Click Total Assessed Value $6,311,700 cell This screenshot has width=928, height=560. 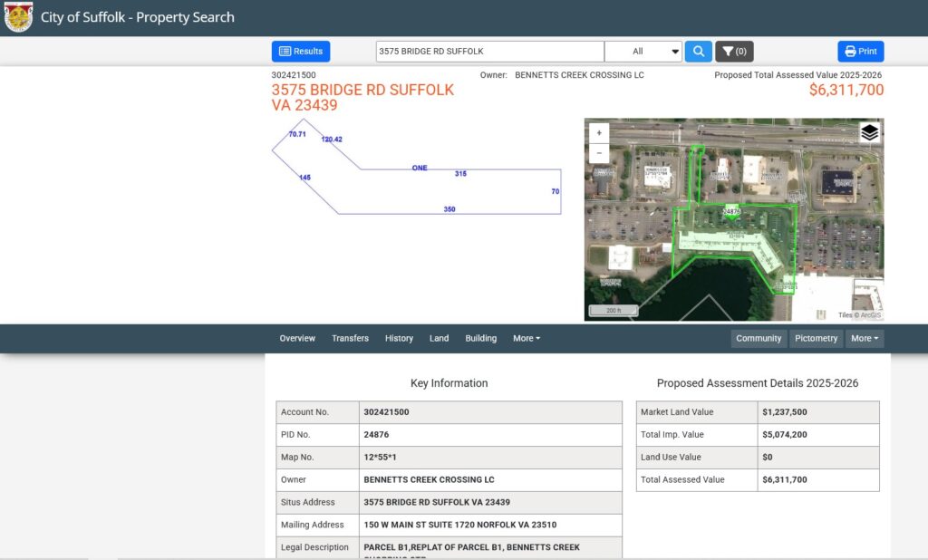click(x=818, y=479)
